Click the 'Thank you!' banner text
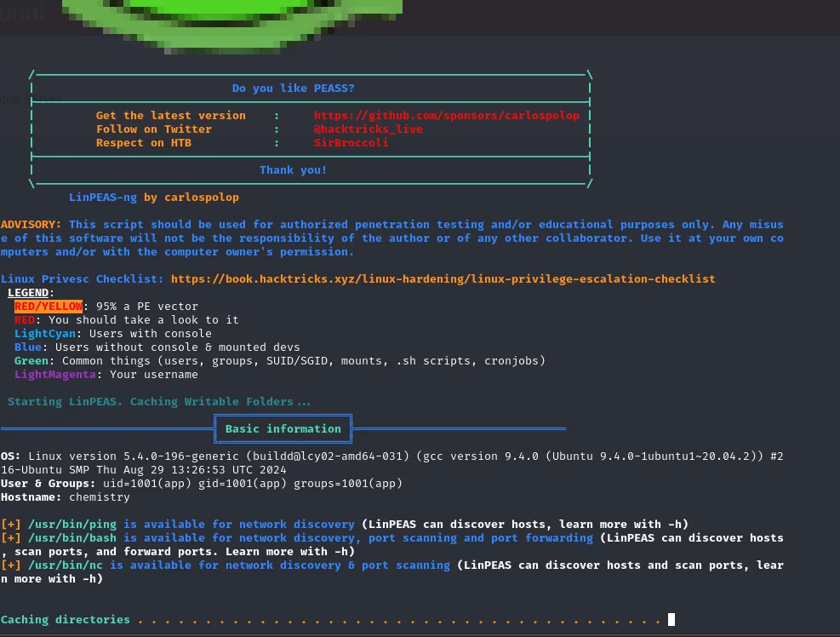The width and height of the screenshot is (840, 637). pyautogui.click(x=293, y=170)
